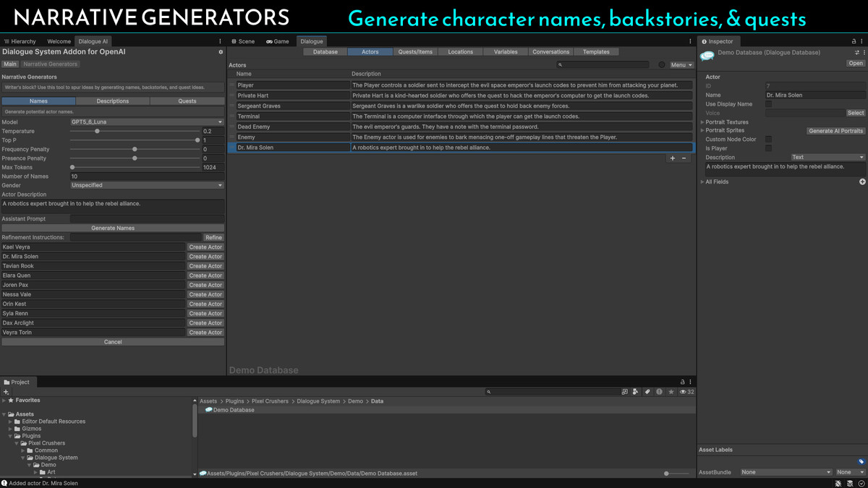Switch to the Game tab
Viewport: 868px width, 488px height.
click(278, 41)
